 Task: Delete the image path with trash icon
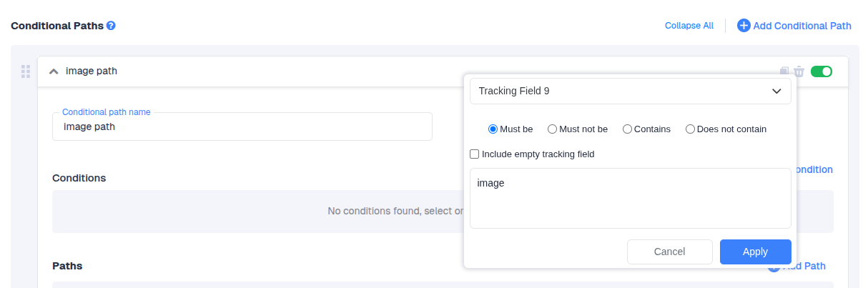[x=799, y=71]
